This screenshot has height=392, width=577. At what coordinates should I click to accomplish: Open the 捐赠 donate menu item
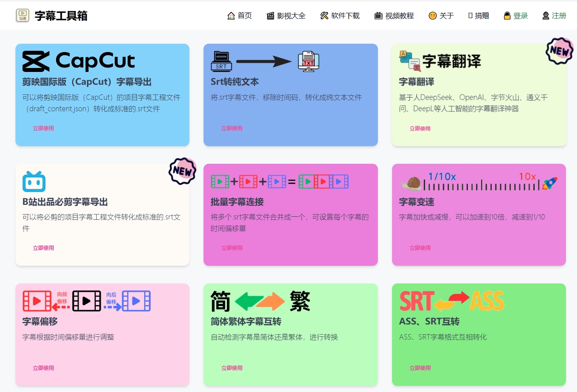479,16
